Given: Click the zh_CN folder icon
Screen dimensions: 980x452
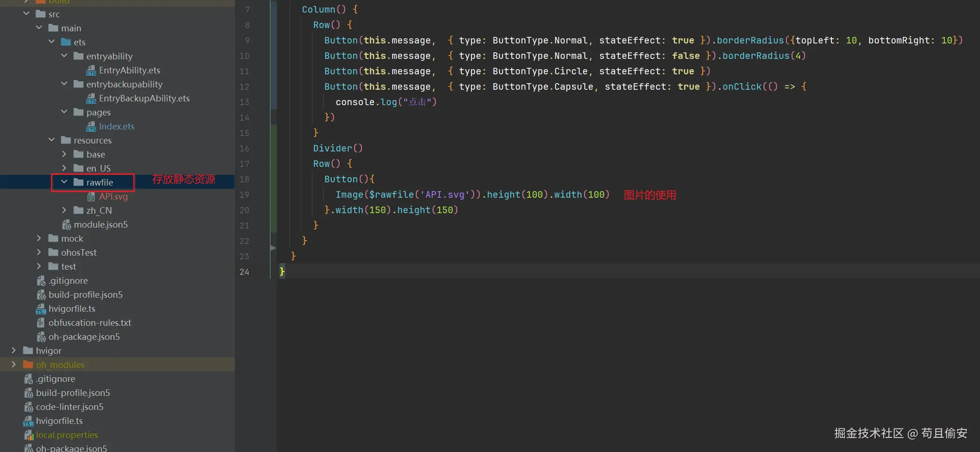Looking at the screenshot, I should [x=79, y=210].
